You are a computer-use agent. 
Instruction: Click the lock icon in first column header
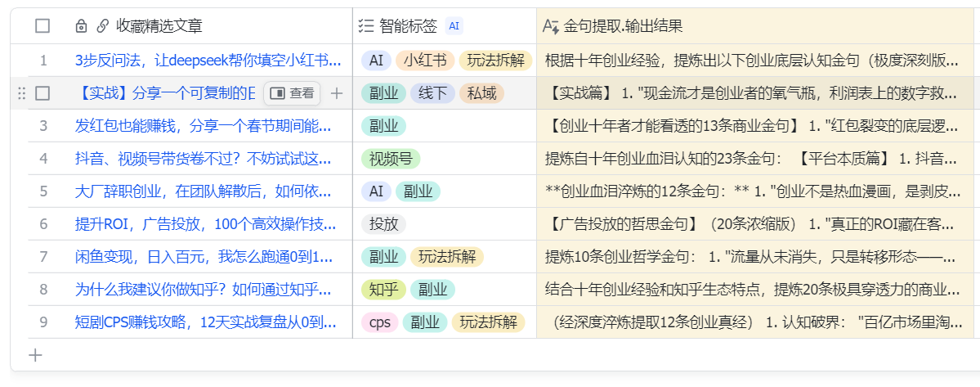click(80, 26)
